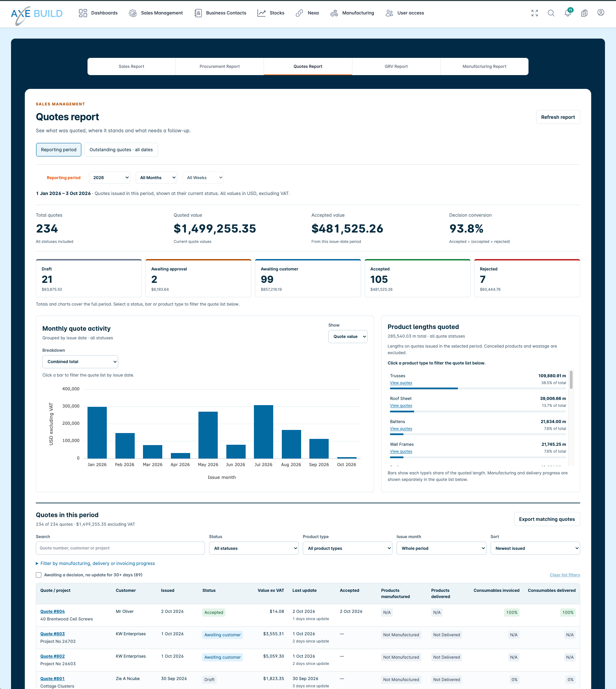This screenshot has height=689, width=616.
Task: Click the Trusses share progress bar
Action: (x=478, y=389)
